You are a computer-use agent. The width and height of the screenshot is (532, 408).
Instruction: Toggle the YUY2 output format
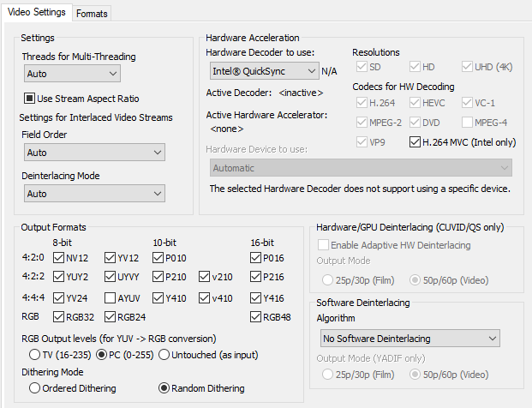[x=59, y=277]
